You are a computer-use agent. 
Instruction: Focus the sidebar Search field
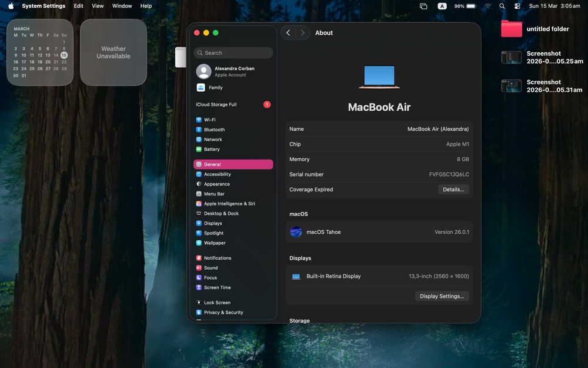point(233,53)
